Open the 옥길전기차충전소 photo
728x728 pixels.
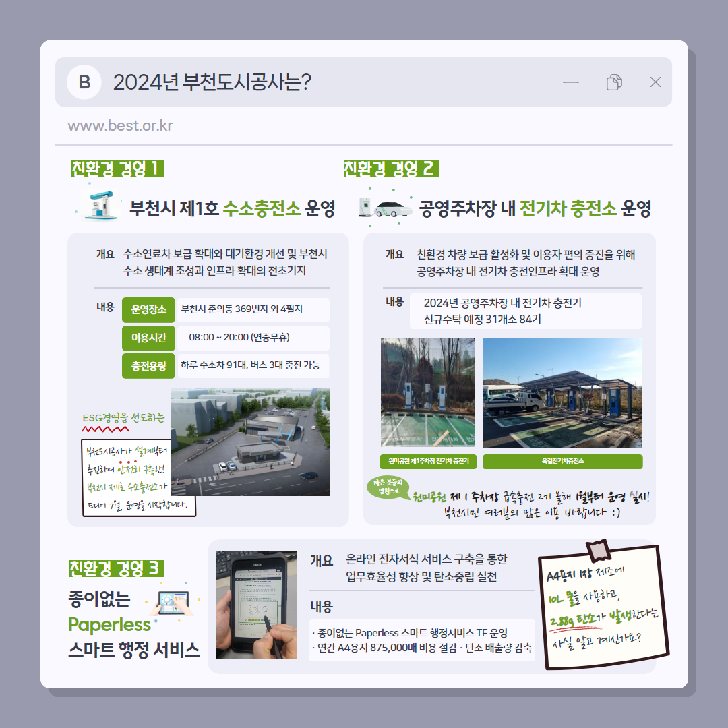[x=562, y=392]
